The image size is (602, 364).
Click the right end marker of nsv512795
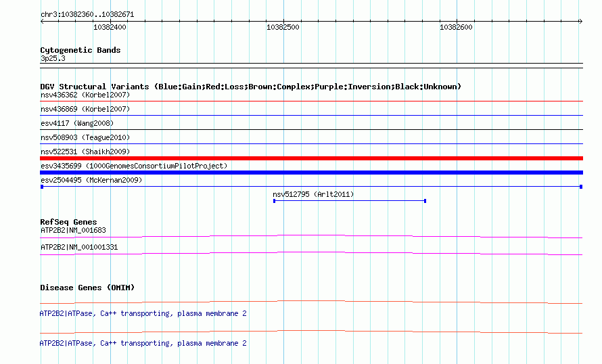click(x=425, y=201)
